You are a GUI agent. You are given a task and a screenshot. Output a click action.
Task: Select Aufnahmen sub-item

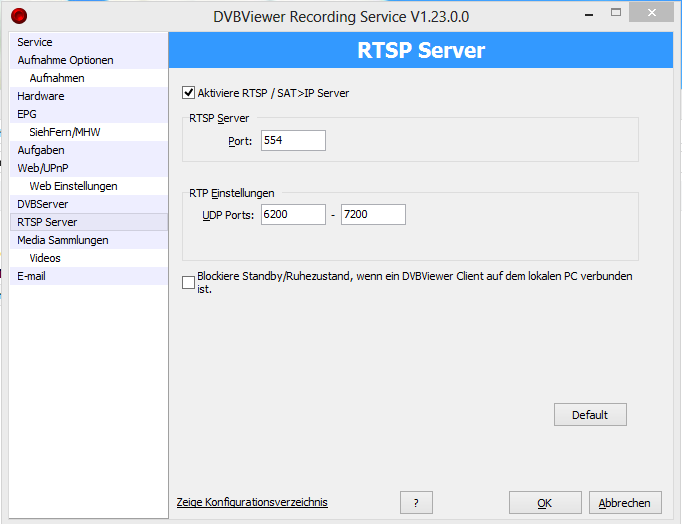click(x=57, y=78)
